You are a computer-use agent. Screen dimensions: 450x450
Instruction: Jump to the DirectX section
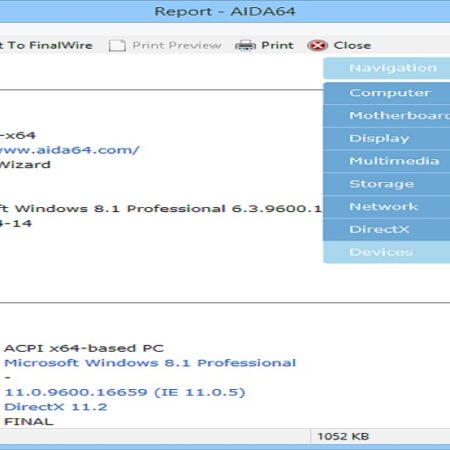click(x=387, y=229)
